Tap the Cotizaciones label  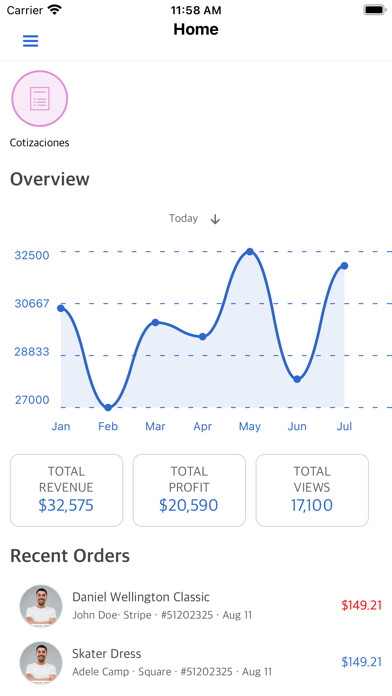click(40, 143)
